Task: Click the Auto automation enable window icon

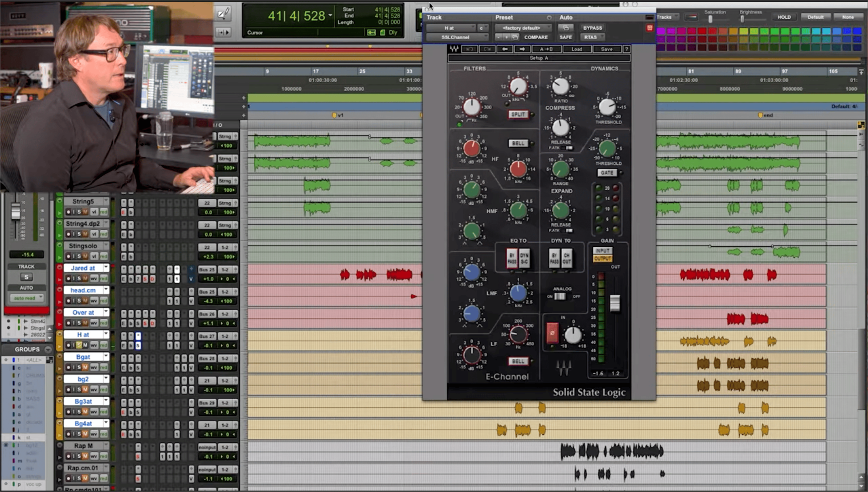Action: [566, 28]
